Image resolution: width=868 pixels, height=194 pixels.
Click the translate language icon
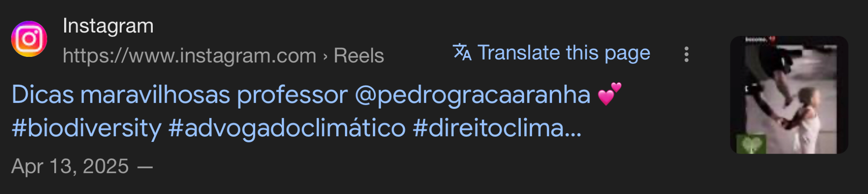point(462,53)
